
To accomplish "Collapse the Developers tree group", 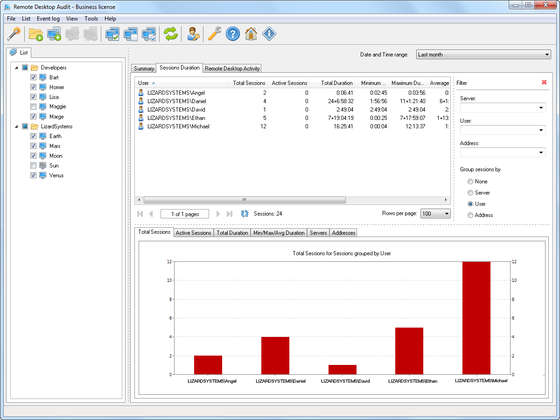I will tap(16, 68).
